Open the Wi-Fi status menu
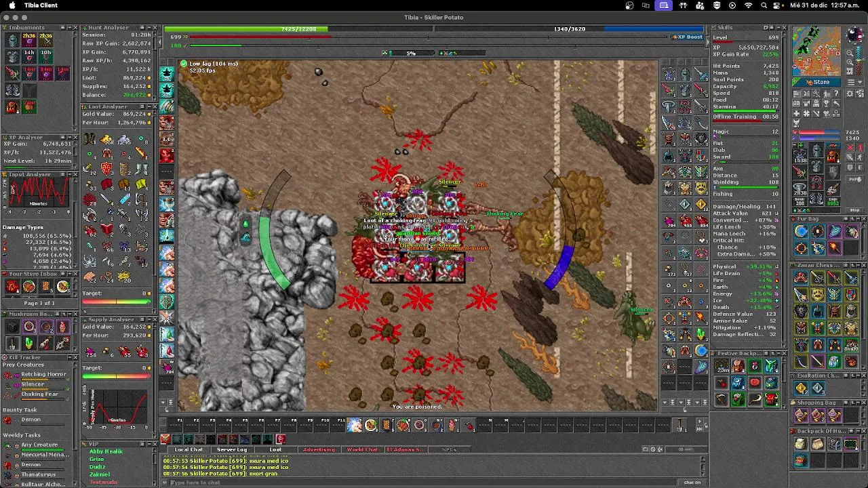 coord(749,5)
